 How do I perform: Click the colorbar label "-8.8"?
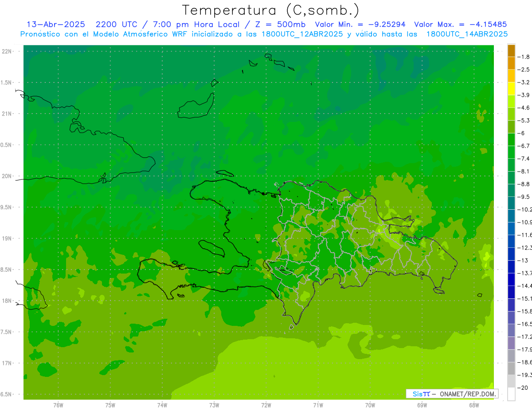coord(524,184)
